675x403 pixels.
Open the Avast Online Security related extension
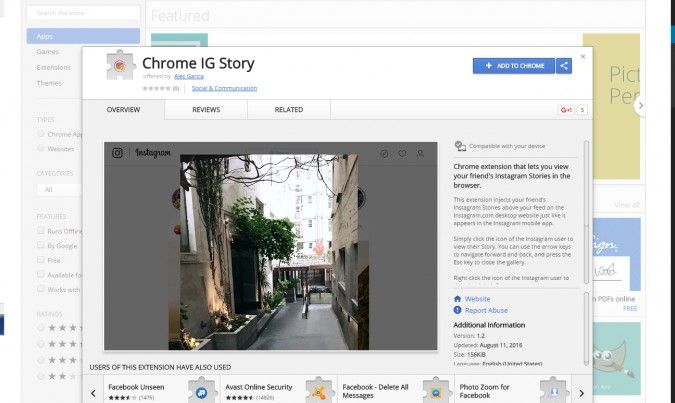[x=279, y=391]
